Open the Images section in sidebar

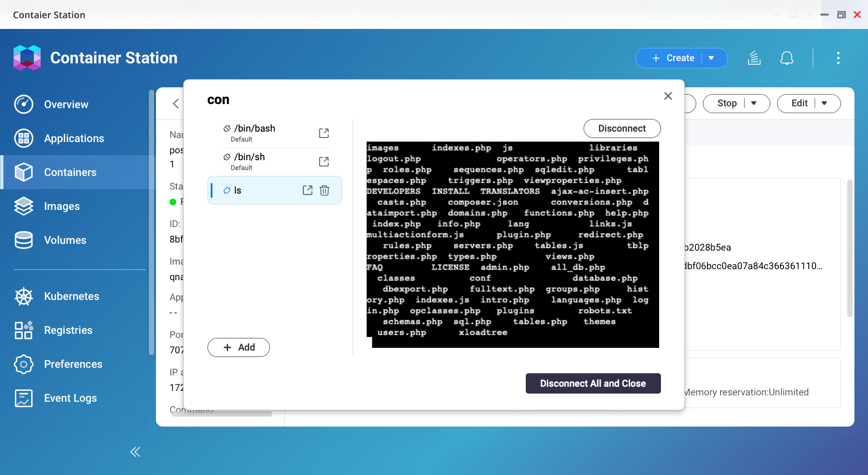(x=61, y=206)
